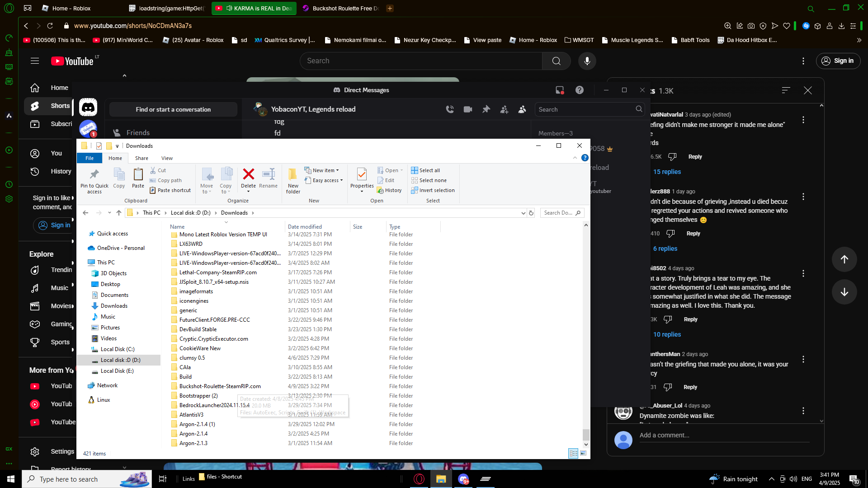The width and height of the screenshot is (868, 488).
Task: Click Add a comment field
Action: (x=724, y=435)
